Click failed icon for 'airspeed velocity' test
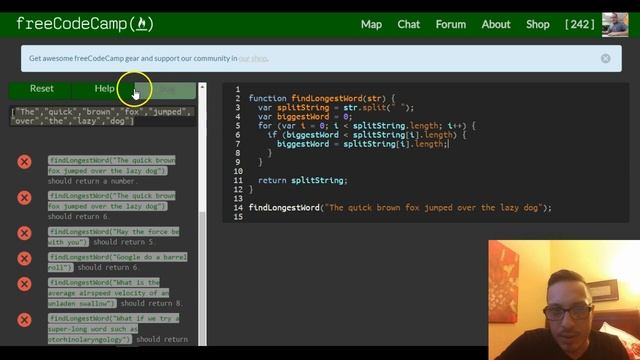 coord(24,284)
